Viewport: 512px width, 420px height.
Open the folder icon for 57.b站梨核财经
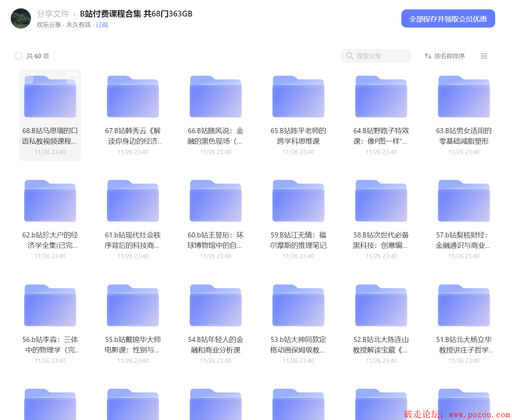coord(464,201)
